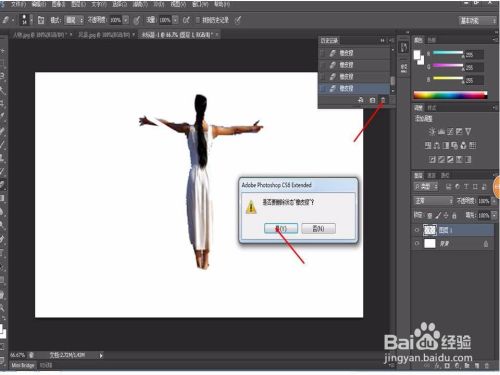Switch to the 人物.jpg document tab

(39, 35)
